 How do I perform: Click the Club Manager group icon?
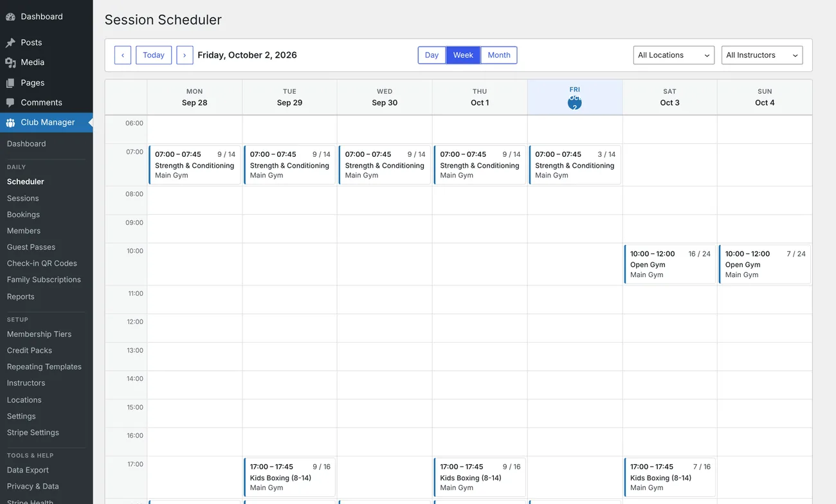(10, 123)
